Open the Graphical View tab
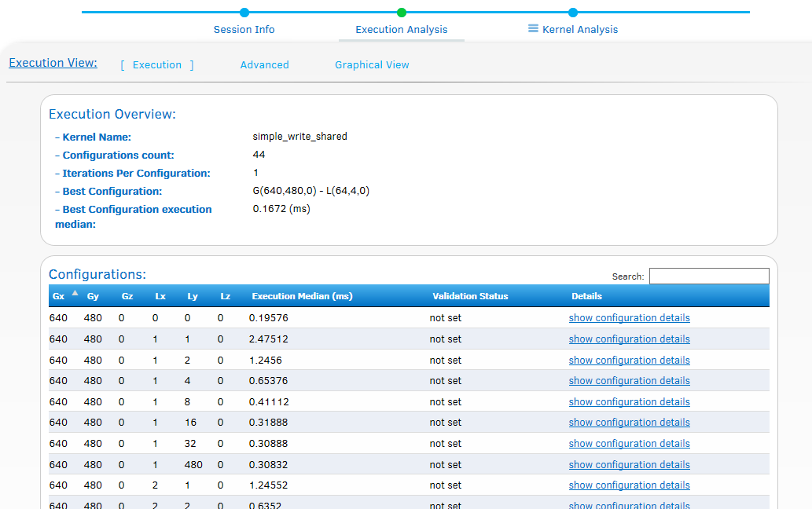 pos(372,65)
